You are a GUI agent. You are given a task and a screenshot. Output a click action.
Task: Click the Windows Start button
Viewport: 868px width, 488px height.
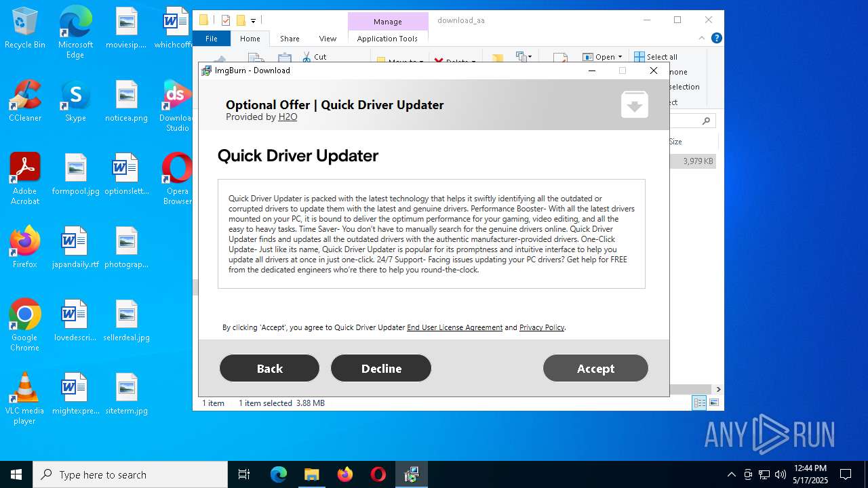16,474
